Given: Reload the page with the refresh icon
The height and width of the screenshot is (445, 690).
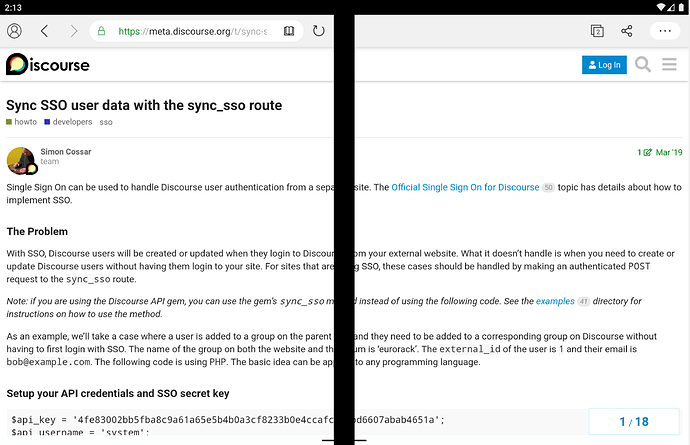Looking at the screenshot, I should point(318,31).
